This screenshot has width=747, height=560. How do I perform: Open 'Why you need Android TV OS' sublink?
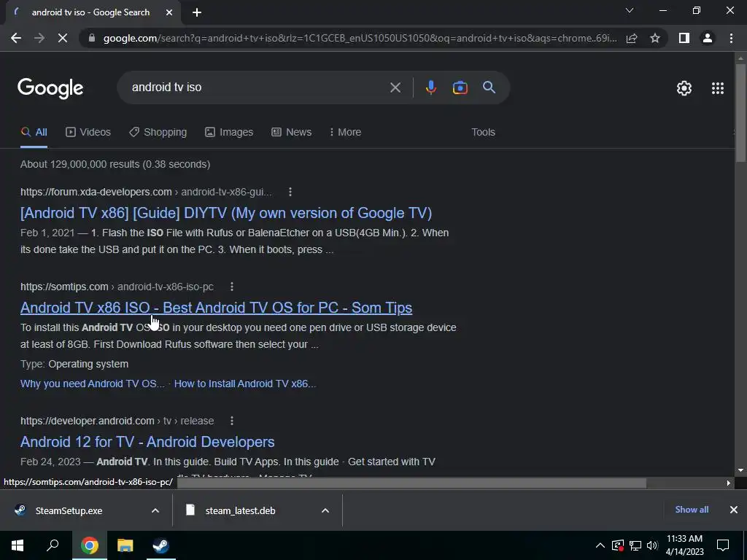pos(93,384)
